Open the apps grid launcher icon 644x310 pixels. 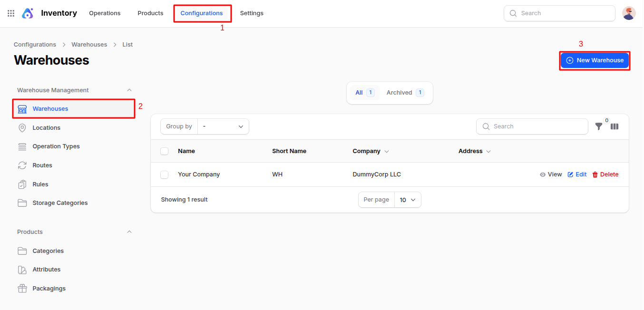(11, 13)
